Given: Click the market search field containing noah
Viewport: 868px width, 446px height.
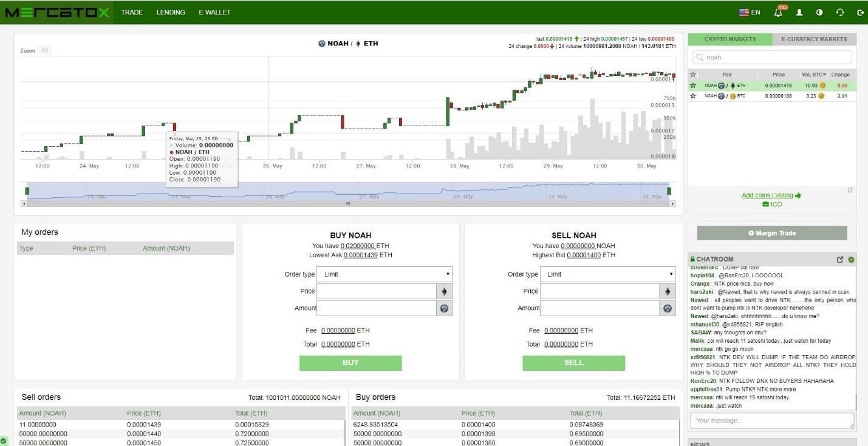Looking at the screenshot, I should pyautogui.click(x=772, y=57).
